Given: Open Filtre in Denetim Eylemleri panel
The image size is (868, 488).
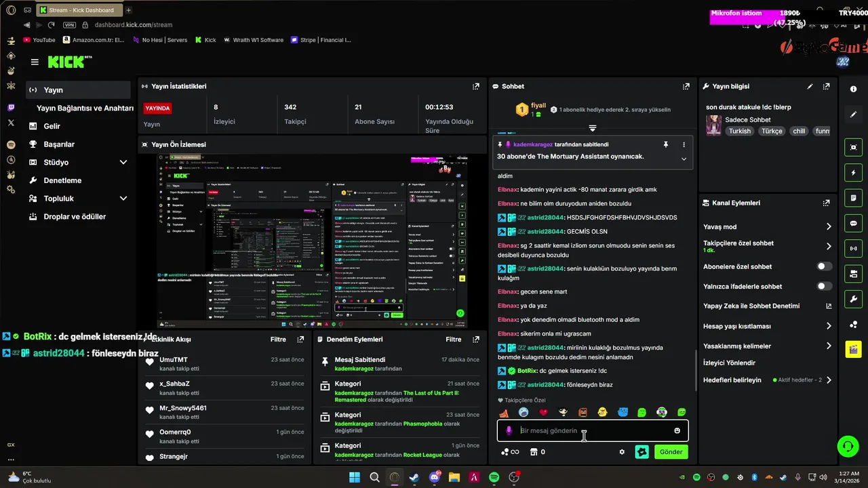Looking at the screenshot, I should coord(454,340).
